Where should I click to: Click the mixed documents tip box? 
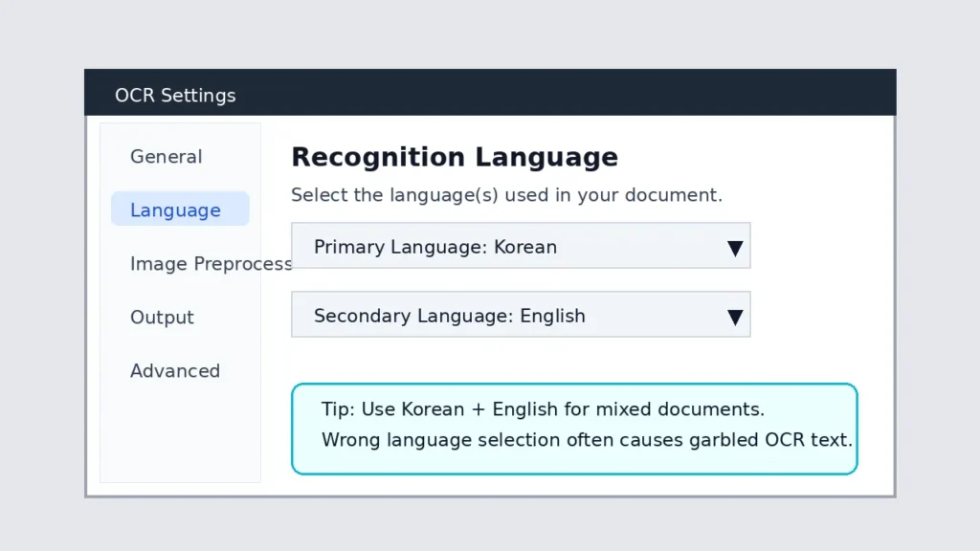coord(574,428)
